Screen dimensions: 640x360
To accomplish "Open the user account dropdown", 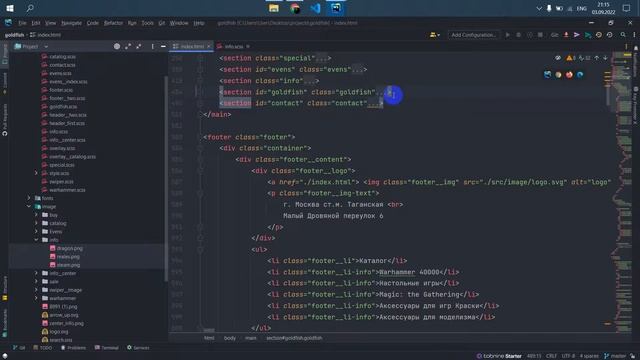I will click(x=435, y=35).
